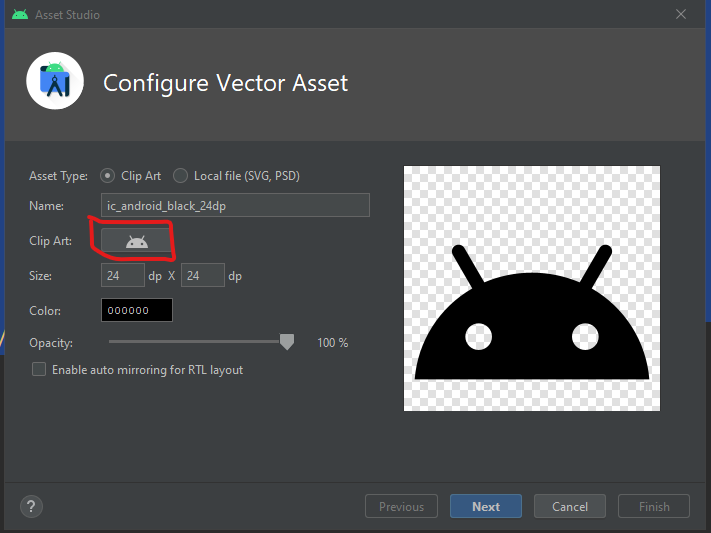Image resolution: width=711 pixels, height=533 pixels.
Task: Open the color picker showing 000000
Action: click(x=136, y=310)
